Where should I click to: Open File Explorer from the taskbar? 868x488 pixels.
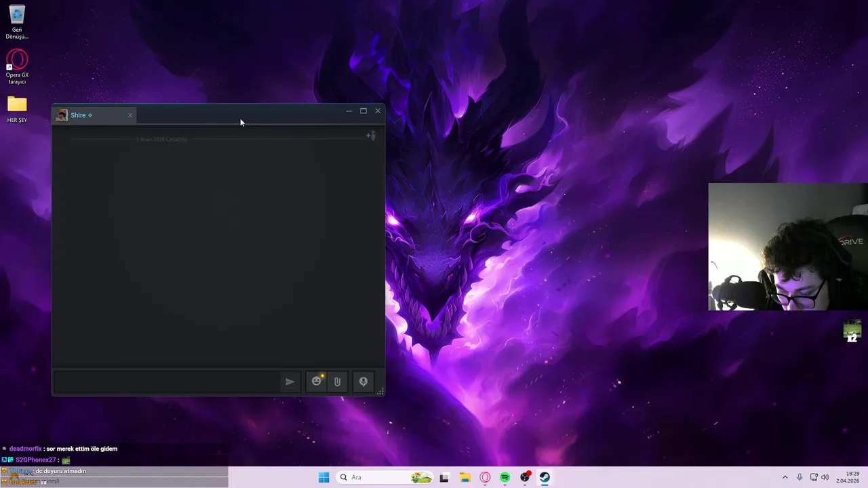pos(465,477)
